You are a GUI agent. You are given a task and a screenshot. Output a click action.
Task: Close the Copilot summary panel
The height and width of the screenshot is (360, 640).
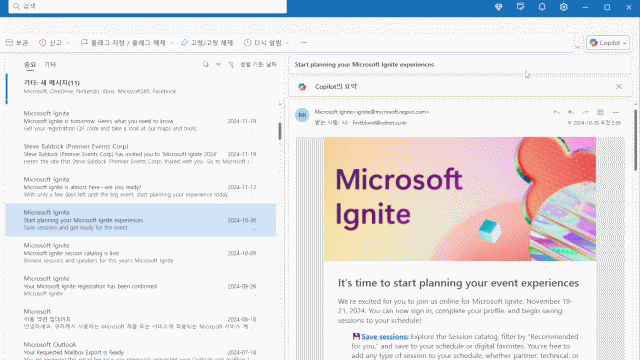(x=619, y=87)
